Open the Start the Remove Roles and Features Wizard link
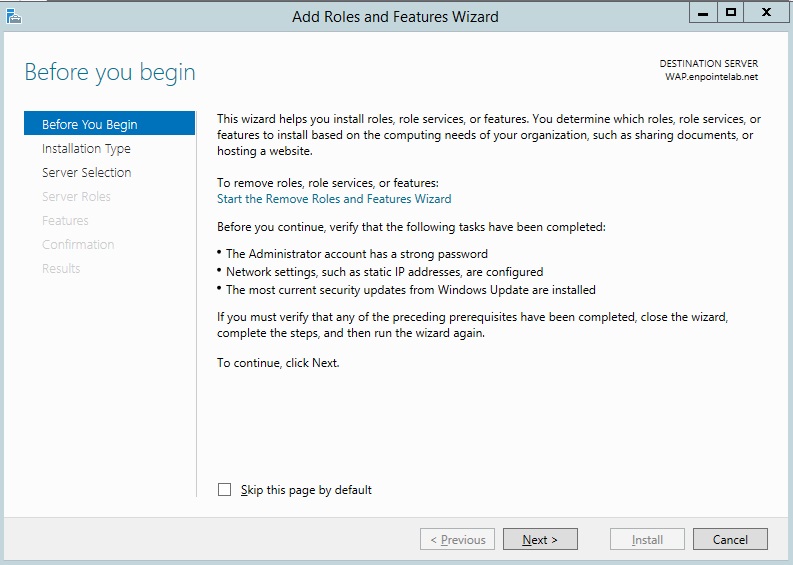The image size is (793, 565). click(x=334, y=199)
